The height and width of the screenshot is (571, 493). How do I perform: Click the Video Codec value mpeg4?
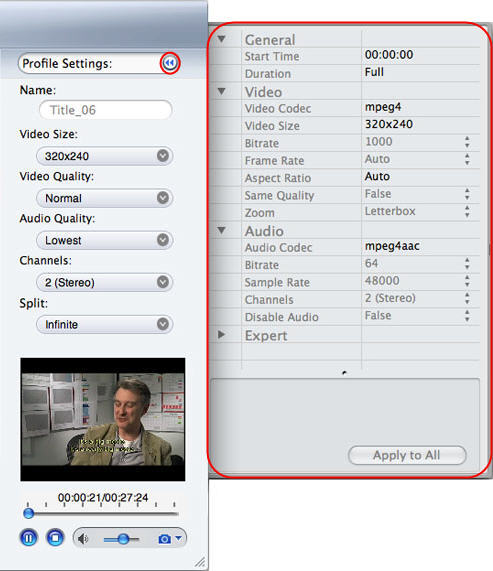pyautogui.click(x=383, y=107)
